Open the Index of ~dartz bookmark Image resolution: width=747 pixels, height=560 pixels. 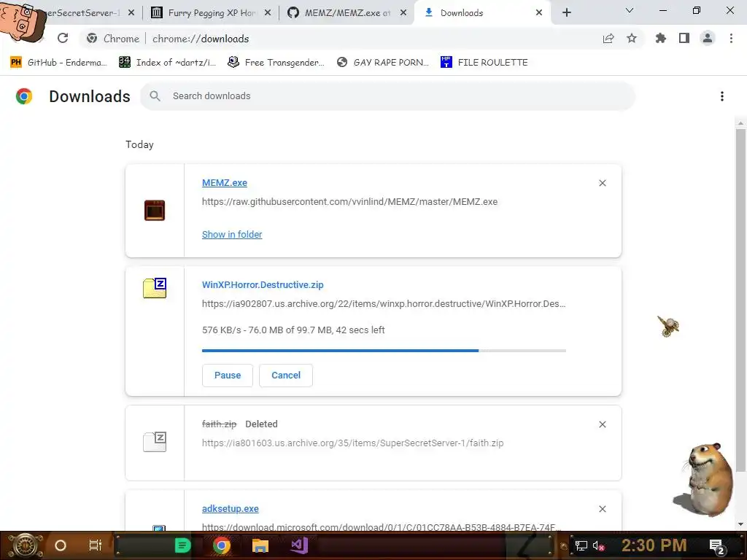click(167, 63)
